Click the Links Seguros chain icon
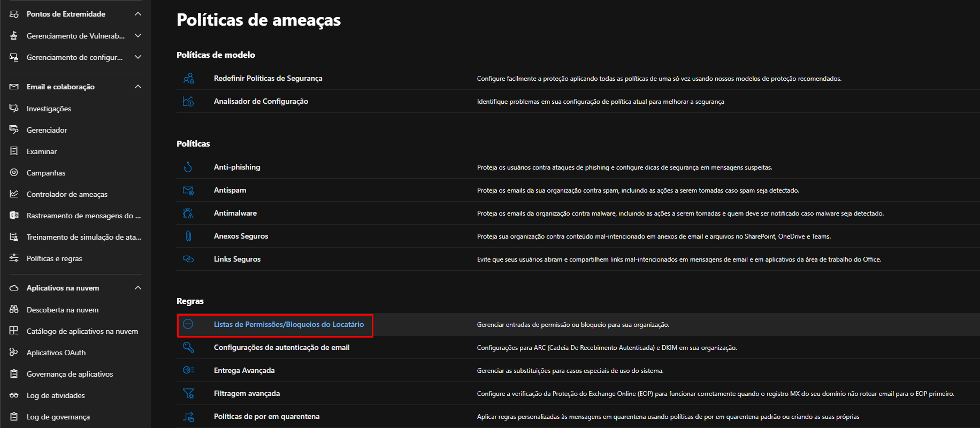The width and height of the screenshot is (980, 428). tap(188, 259)
